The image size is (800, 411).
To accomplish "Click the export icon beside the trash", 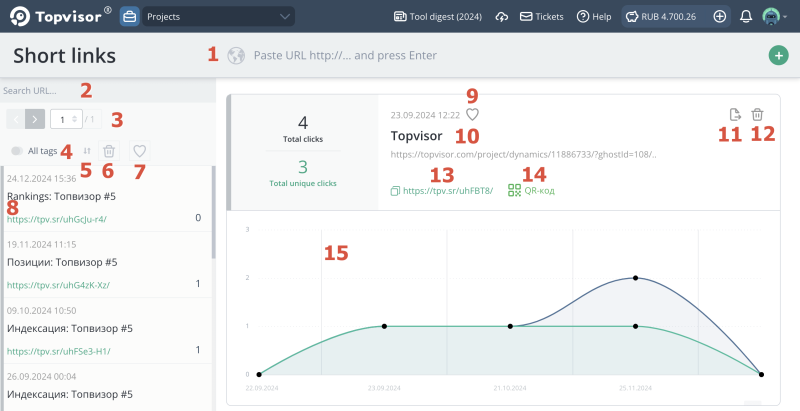I will tap(735, 115).
